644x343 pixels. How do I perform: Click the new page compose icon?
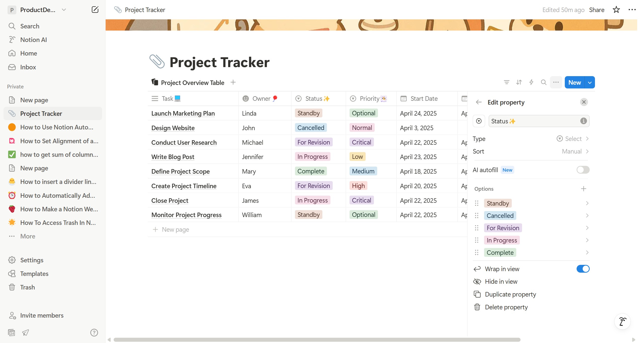point(95,10)
